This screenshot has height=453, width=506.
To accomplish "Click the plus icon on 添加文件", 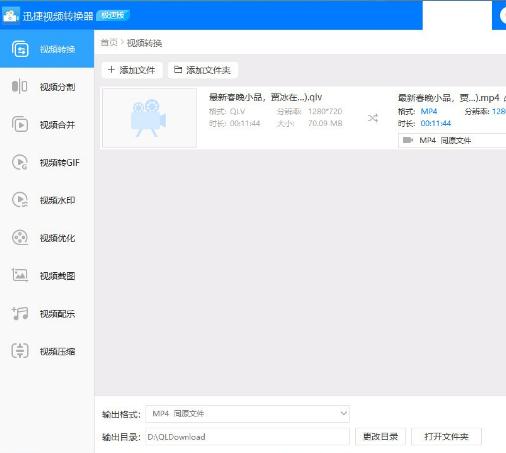I will coord(111,70).
